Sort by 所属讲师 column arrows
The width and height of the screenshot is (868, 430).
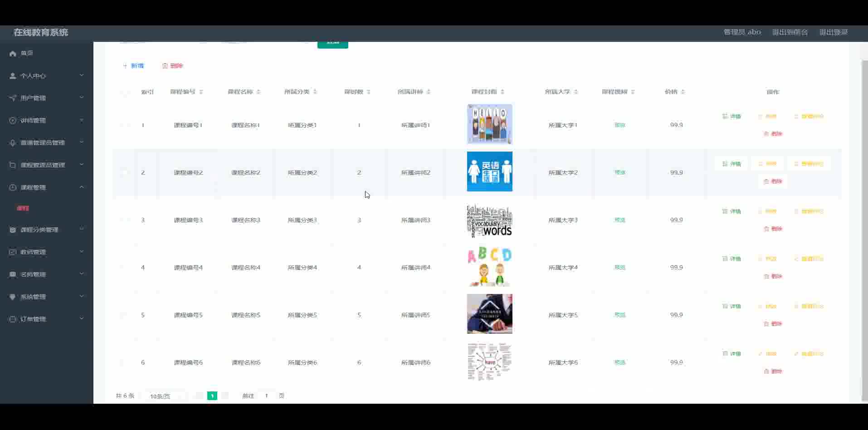[x=429, y=92]
